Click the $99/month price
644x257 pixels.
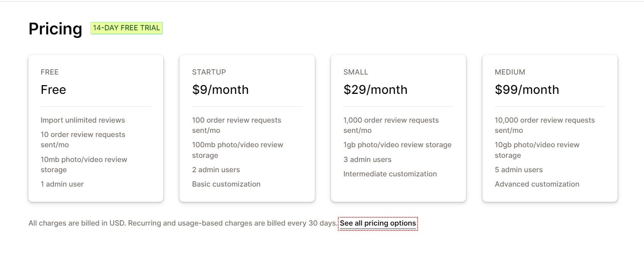[x=527, y=90]
